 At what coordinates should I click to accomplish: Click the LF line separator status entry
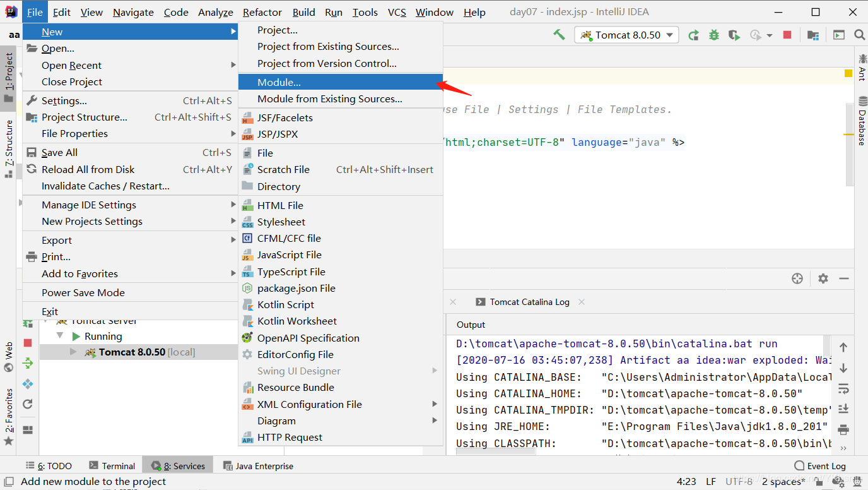click(x=711, y=481)
